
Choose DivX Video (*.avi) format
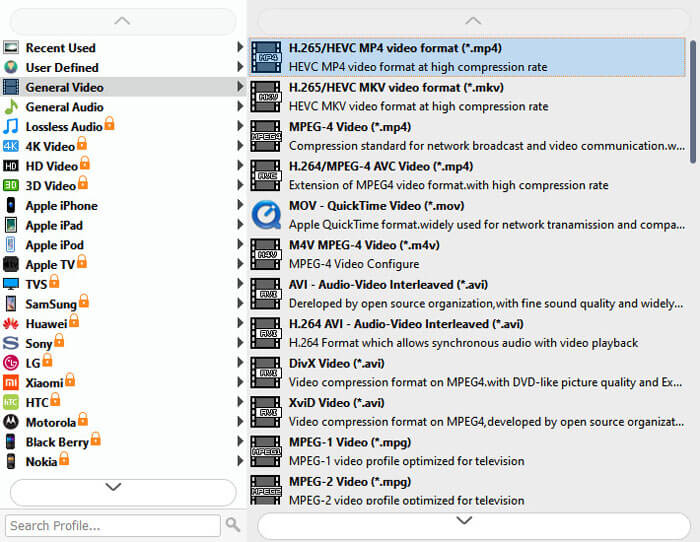(x=467, y=372)
